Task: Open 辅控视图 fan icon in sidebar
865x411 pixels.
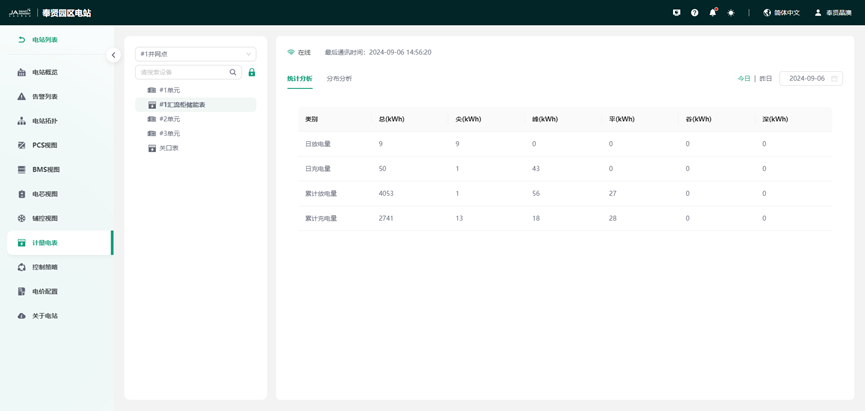Action: point(22,218)
